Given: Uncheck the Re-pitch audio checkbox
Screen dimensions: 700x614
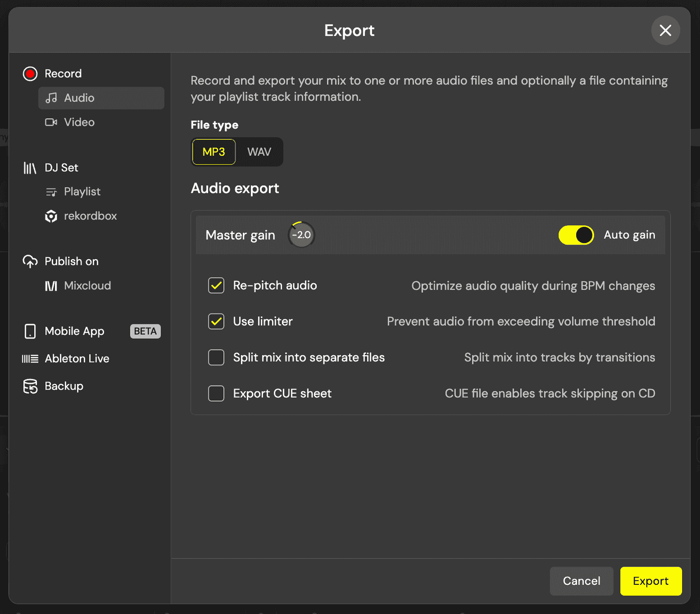Looking at the screenshot, I should 216,286.
